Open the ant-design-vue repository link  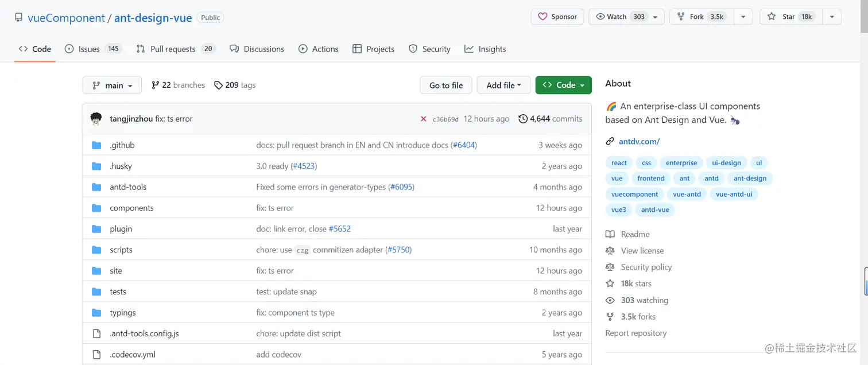[153, 18]
